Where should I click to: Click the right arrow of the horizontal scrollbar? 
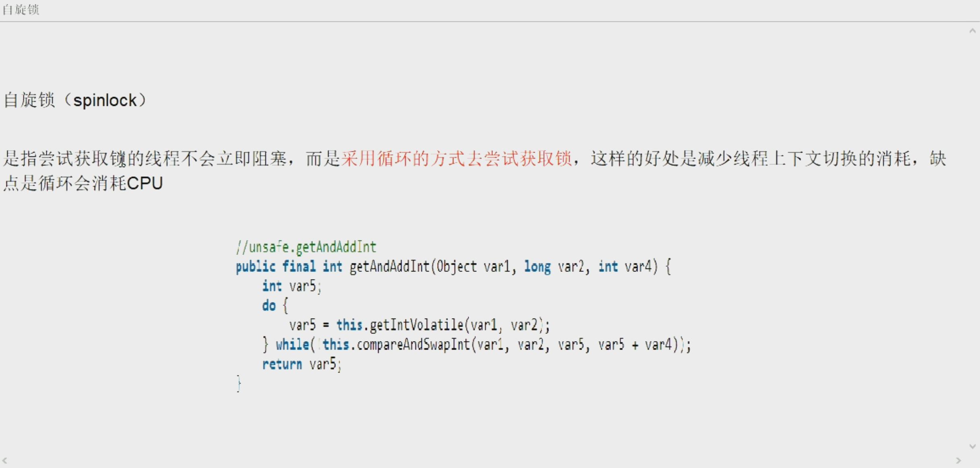tap(959, 460)
